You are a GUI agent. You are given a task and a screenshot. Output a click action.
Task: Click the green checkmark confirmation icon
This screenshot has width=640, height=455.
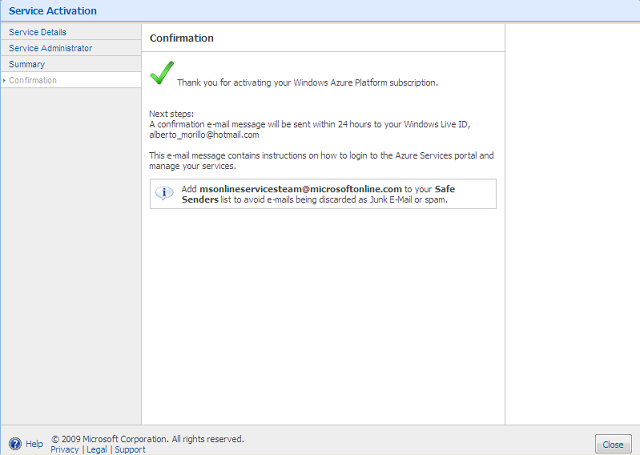click(x=162, y=73)
